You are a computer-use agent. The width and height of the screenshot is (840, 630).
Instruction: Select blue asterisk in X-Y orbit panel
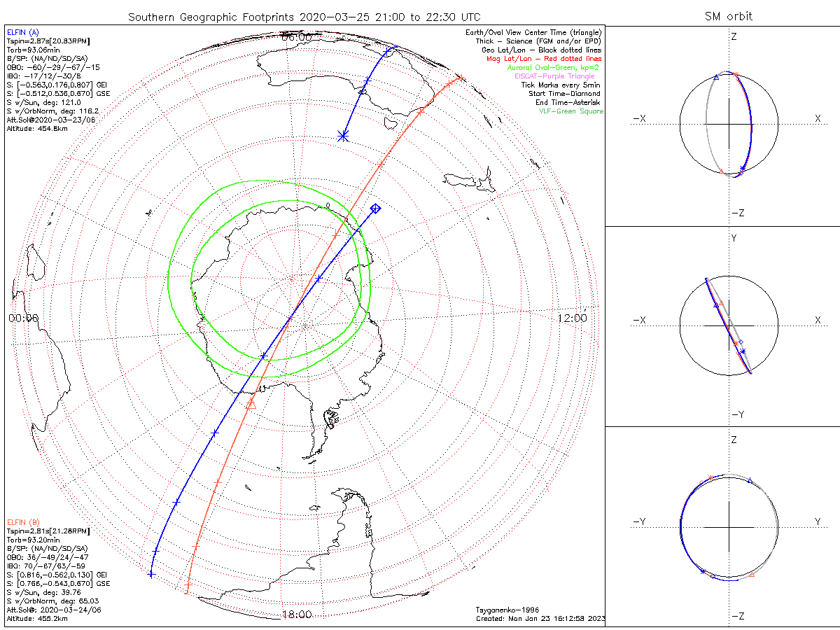click(743, 351)
